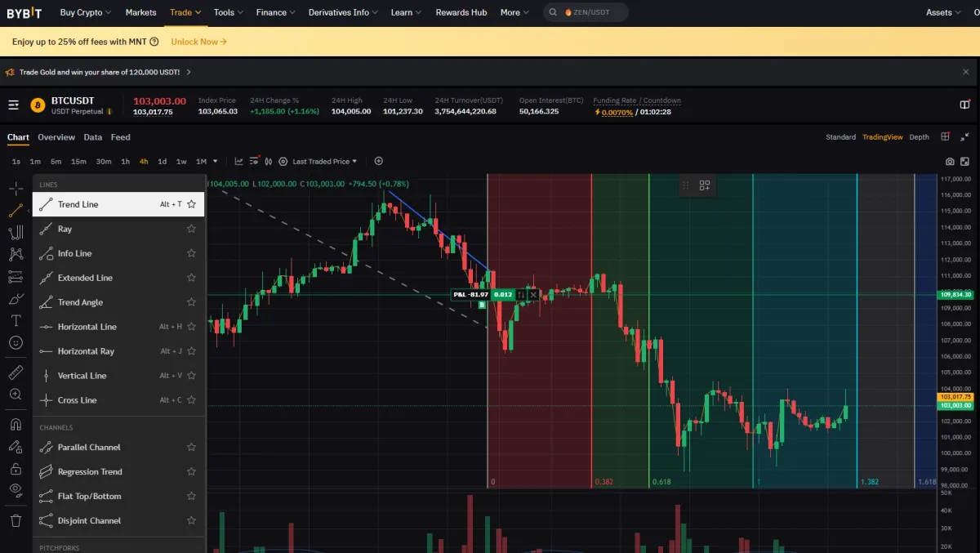This screenshot has height=553, width=980.
Task: Select the Extended Line tool
Action: (118, 278)
